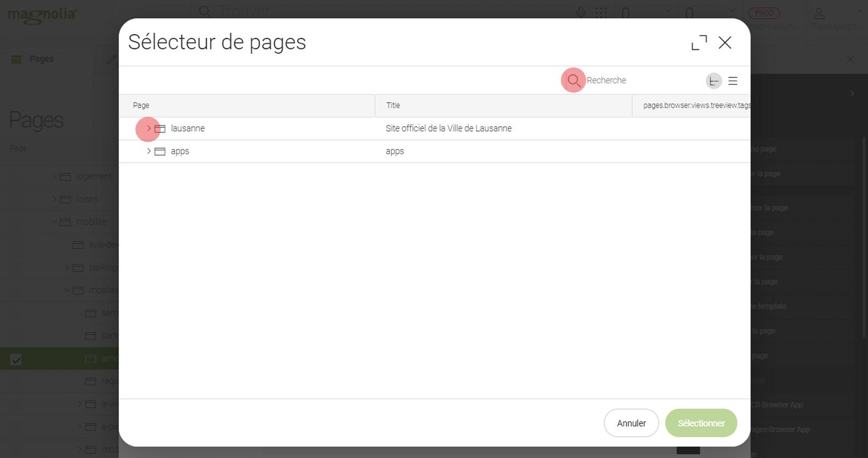
Task: Select the lausanne row name
Action: pos(188,128)
